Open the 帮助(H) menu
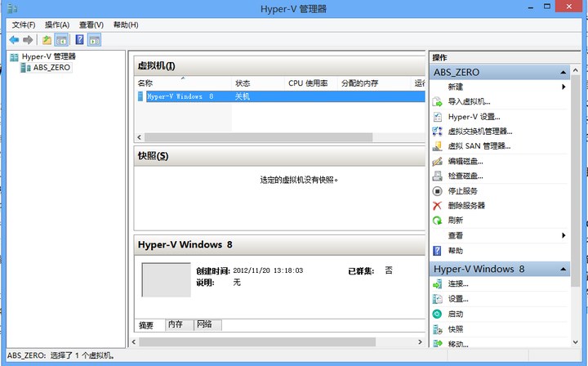Image resolution: width=588 pixels, height=366 pixels. (x=126, y=25)
